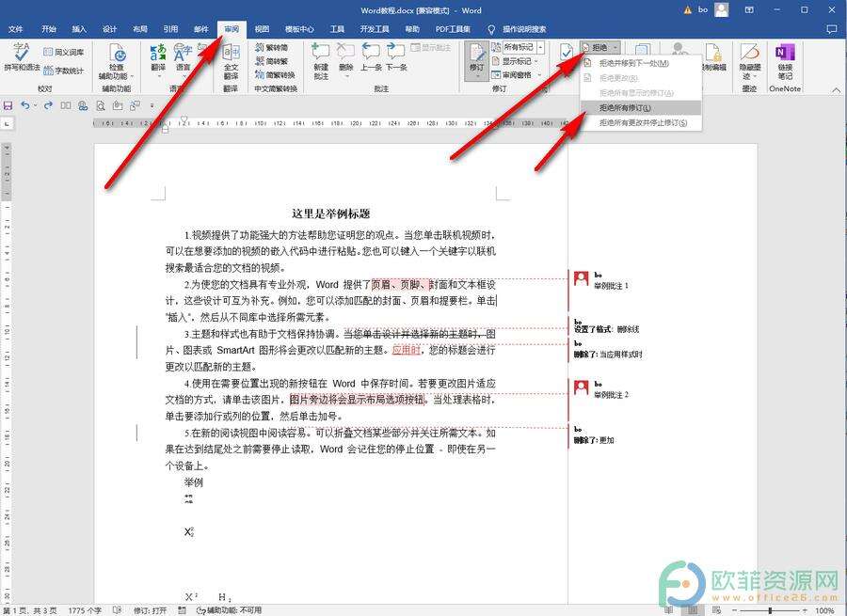Screen dimensions: 847x616
Task: Open the customize quick access toolbar dropdown
Action: (x=152, y=105)
